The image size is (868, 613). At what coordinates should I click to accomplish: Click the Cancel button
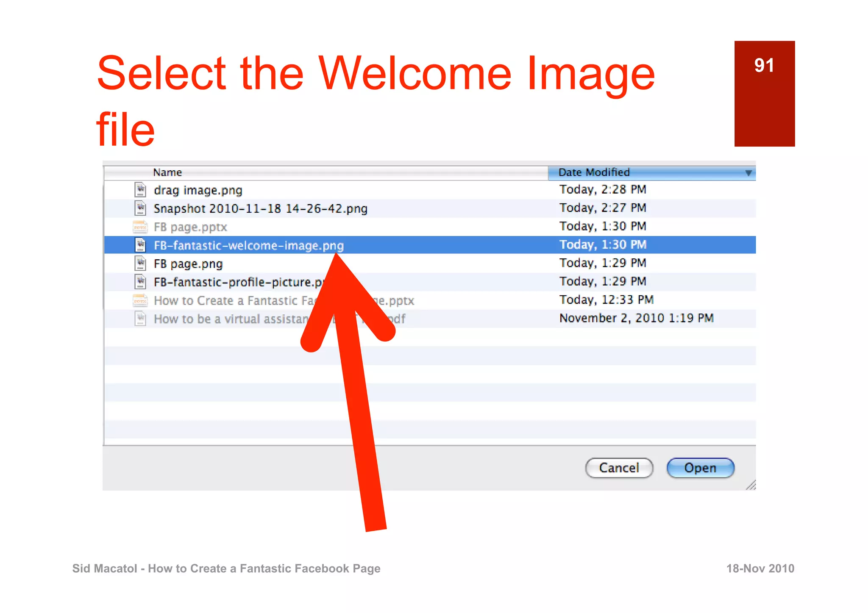click(x=619, y=468)
